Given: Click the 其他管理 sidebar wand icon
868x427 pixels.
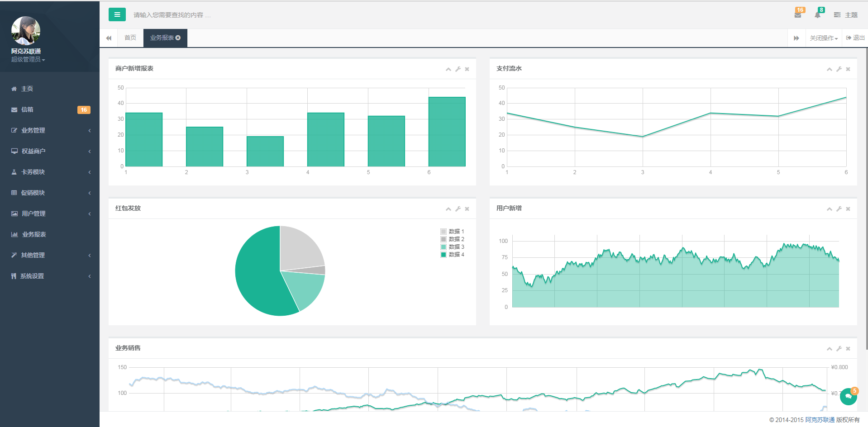Looking at the screenshot, I should pos(14,255).
